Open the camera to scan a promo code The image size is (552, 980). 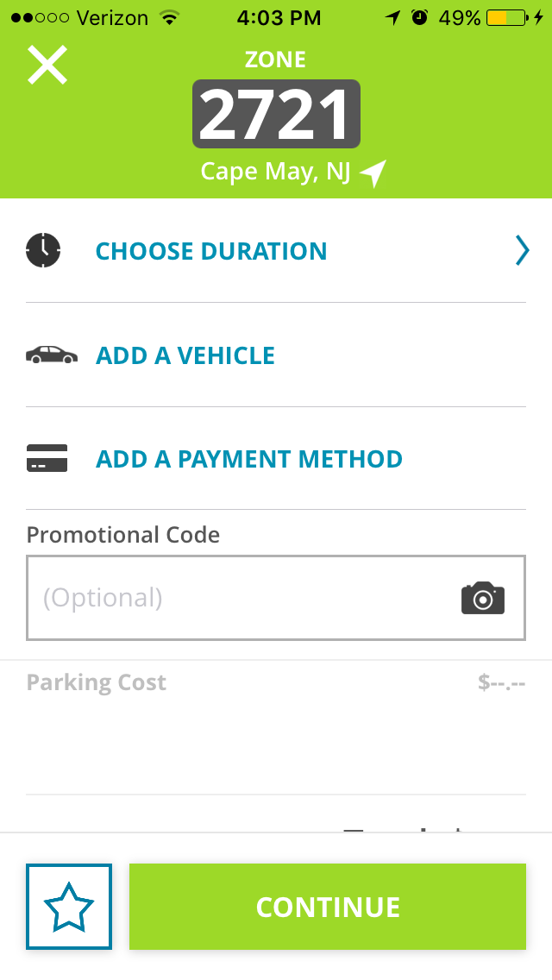[483, 598]
